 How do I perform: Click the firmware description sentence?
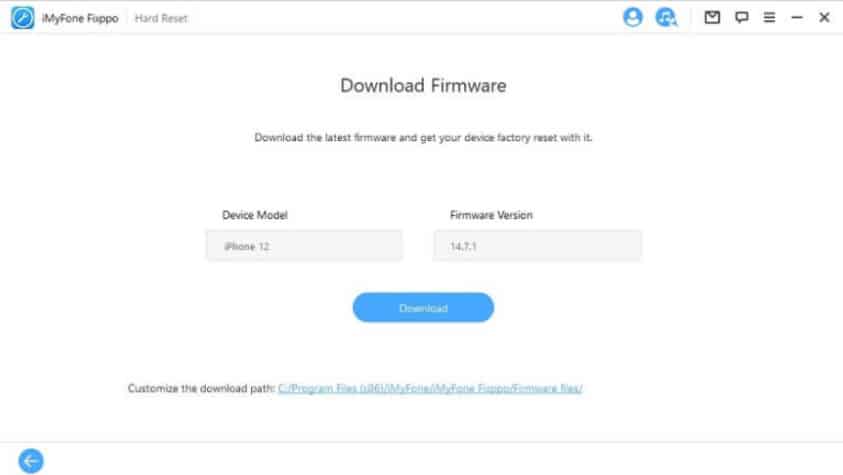[423, 138]
